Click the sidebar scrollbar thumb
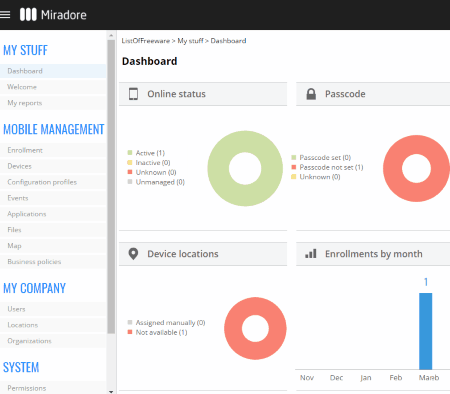The width and height of the screenshot is (450, 394). tap(111, 187)
